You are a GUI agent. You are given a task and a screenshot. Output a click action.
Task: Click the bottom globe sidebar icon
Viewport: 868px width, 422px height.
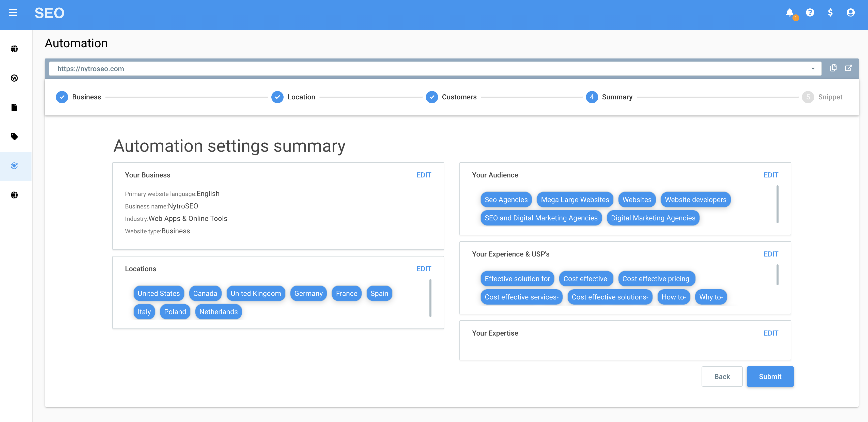(14, 195)
